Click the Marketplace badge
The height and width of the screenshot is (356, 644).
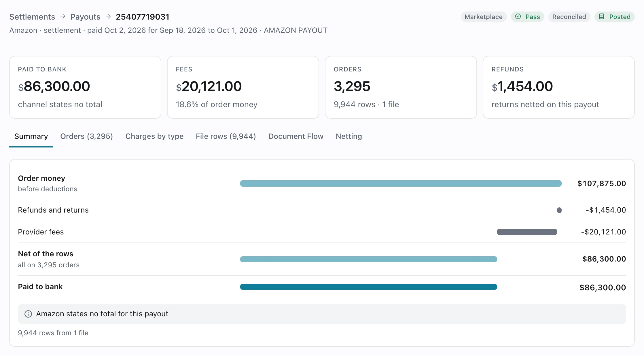point(484,17)
